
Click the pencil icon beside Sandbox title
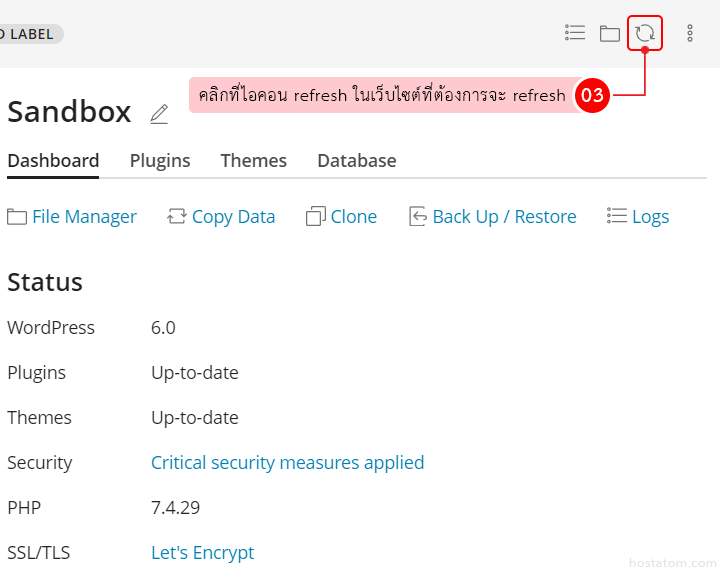(159, 114)
